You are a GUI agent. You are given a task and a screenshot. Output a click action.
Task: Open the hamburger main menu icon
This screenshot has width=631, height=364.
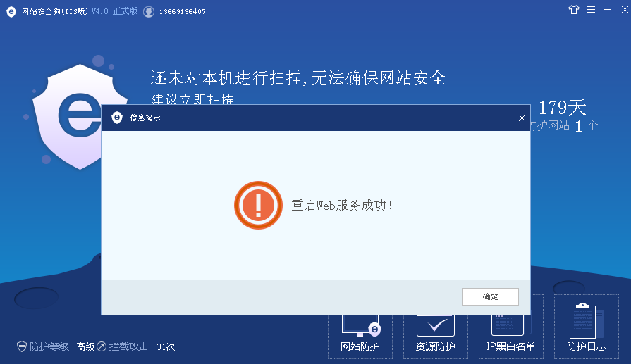coord(591,10)
